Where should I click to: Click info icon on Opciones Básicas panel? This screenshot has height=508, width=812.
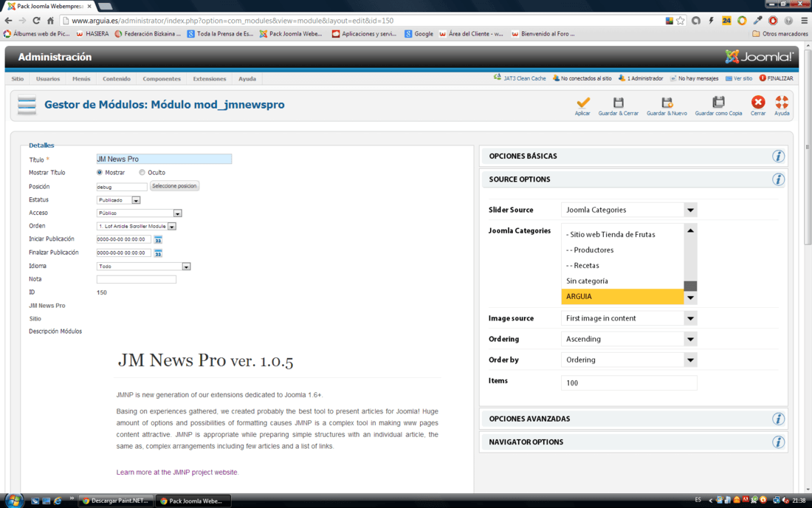pos(778,157)
